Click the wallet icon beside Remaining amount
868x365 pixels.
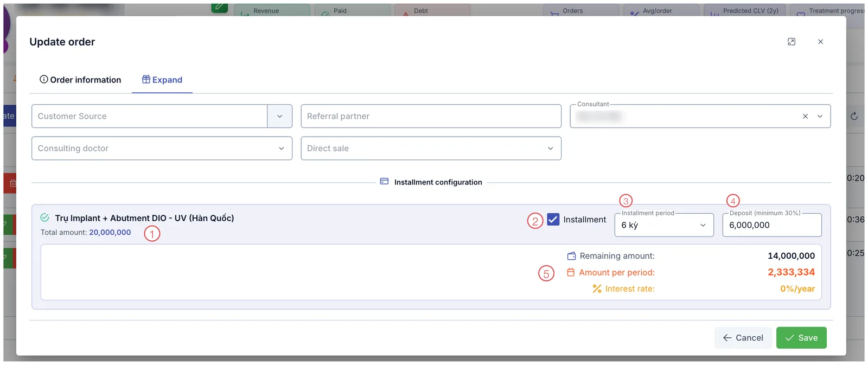point(571,256)
